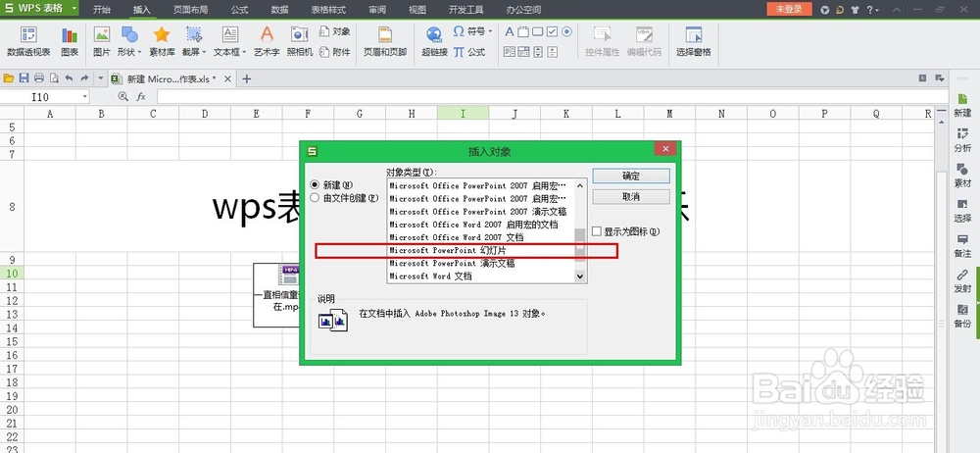
Task: Click the 公式 pi formula icon
Action: pos(469,52)
